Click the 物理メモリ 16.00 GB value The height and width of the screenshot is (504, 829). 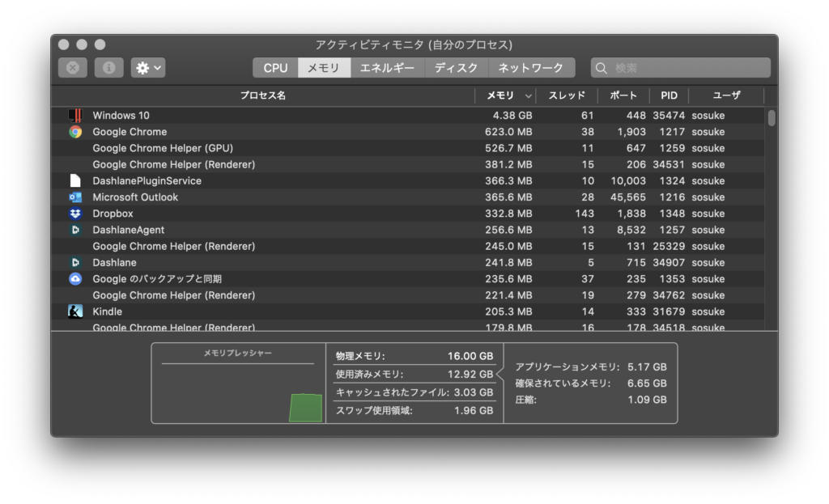[470, 356]
